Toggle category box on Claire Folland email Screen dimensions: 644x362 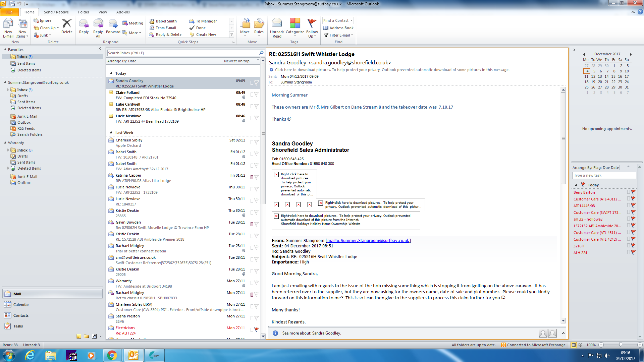coord(252,95)
